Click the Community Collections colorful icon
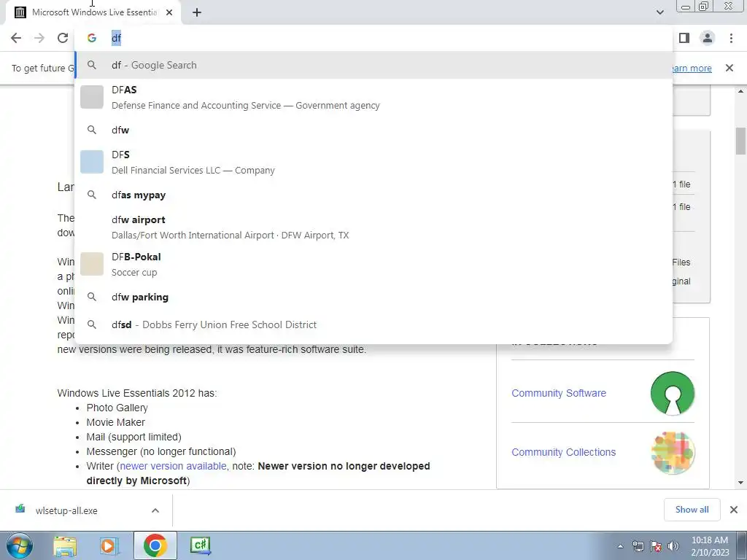 [x=672, y=452]
